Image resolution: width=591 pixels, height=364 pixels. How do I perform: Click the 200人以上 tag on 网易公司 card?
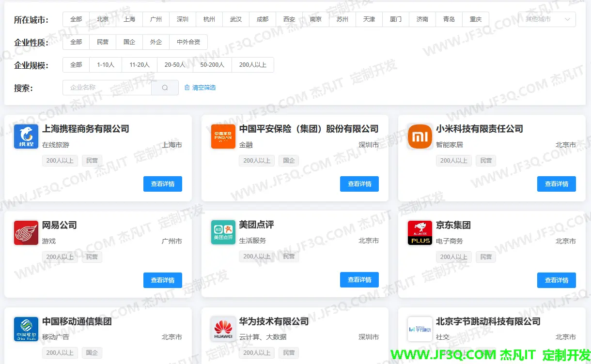point(60,257)
